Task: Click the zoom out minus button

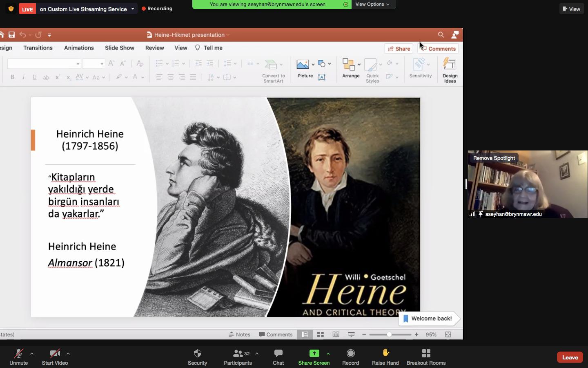Action: [x=364, y=334]
